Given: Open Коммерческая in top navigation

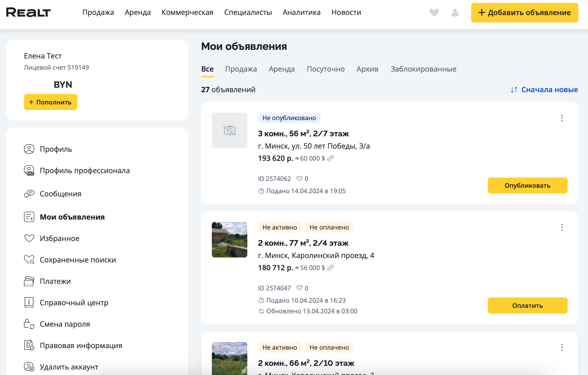Looking at the screenshot, I should click(x=187, y=12).
